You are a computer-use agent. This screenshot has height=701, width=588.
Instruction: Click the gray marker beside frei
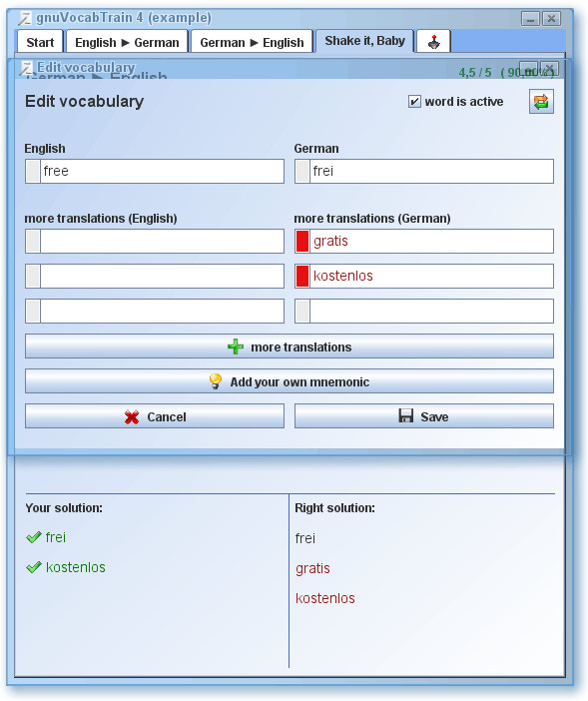pyautogui.click(x=302, y=171)
